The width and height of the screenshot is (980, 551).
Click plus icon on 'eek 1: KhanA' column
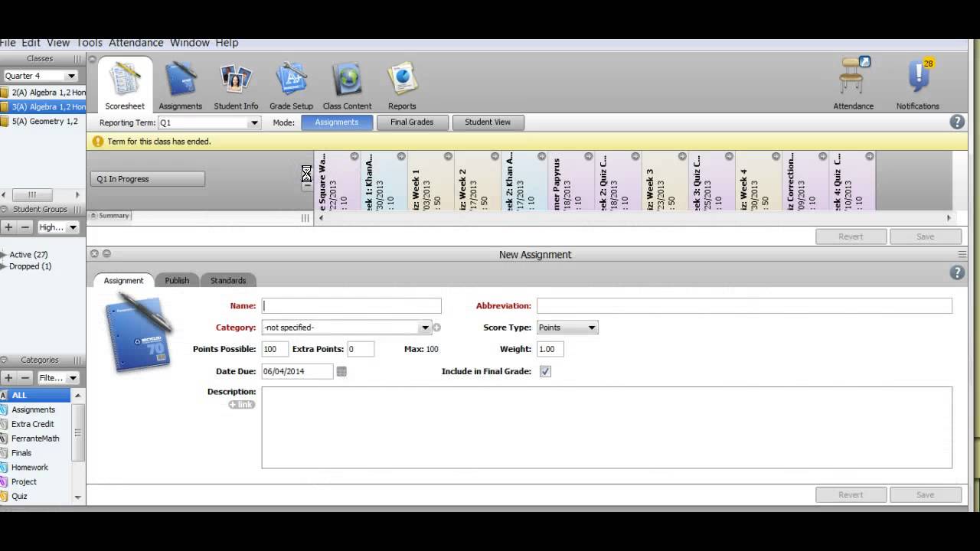[x=401, y=156]
